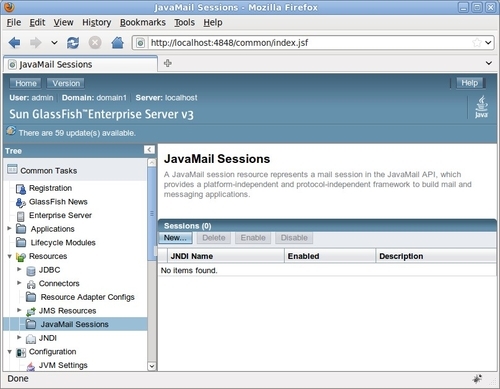This screenshot has height=389, width=500.
Task: Click the Java logo in the header
Action: (x=481, y=107)
